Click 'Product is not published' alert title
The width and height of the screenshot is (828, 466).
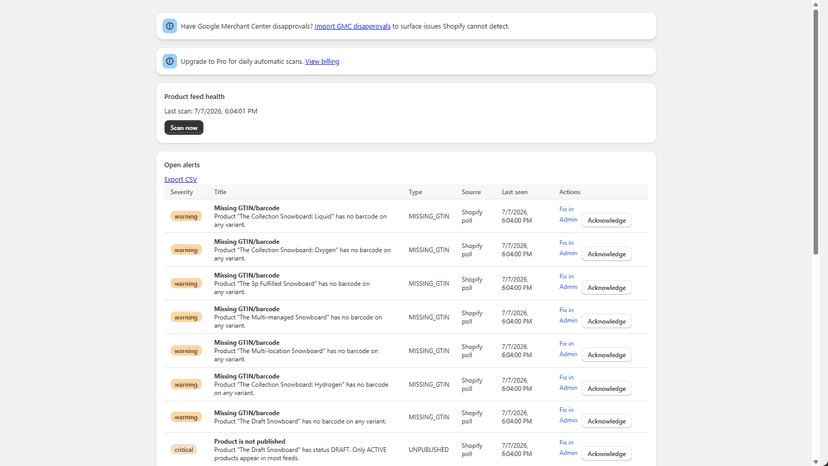[249, 441]
